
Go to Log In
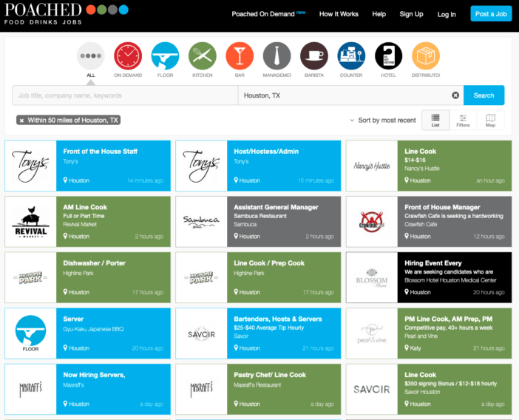(x=447, y=14)
